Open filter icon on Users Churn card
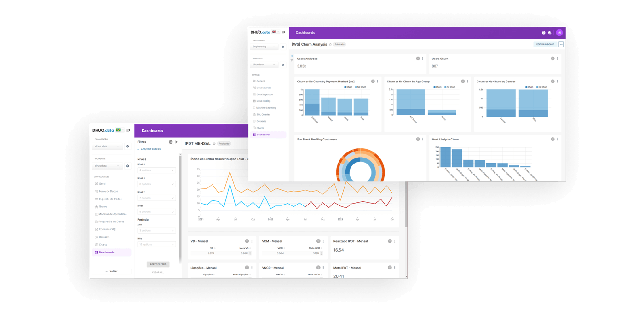Image resolution: width=644 pixels, height=316 pixels. tap(552, 59)
